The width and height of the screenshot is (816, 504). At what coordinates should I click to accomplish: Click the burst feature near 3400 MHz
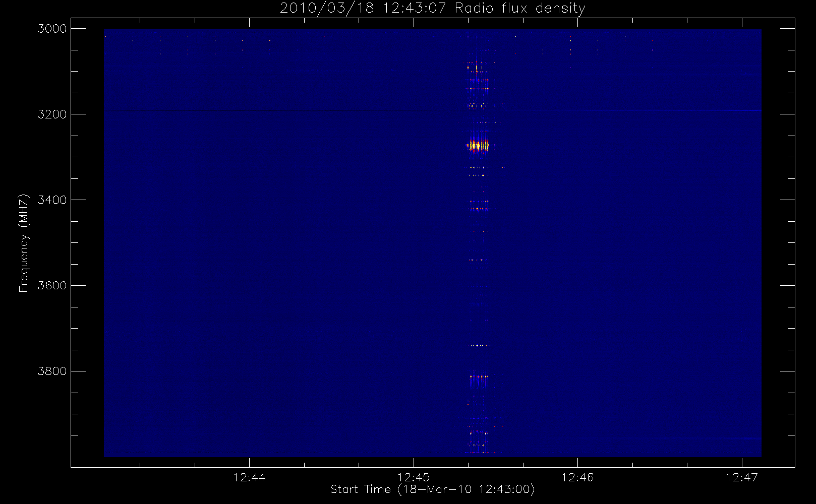tap(480, 205)
